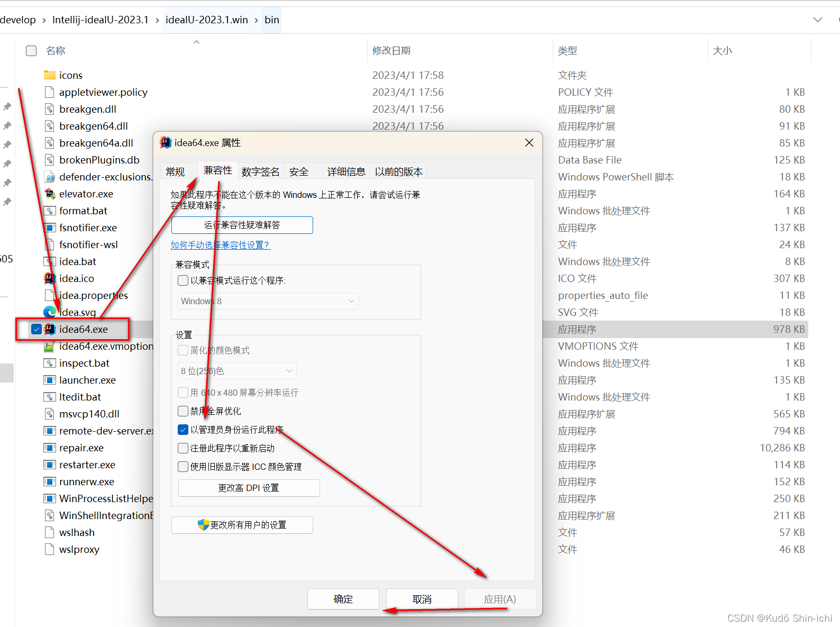Viewport: 840px width, 627px height.
Task: Toggle 以管理员身份运行此程序 checkbox
Action: [x=183, y=430]
